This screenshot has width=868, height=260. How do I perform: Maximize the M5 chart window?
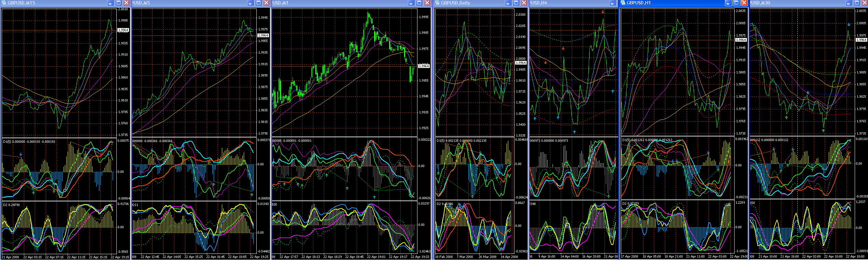[258, 3]
